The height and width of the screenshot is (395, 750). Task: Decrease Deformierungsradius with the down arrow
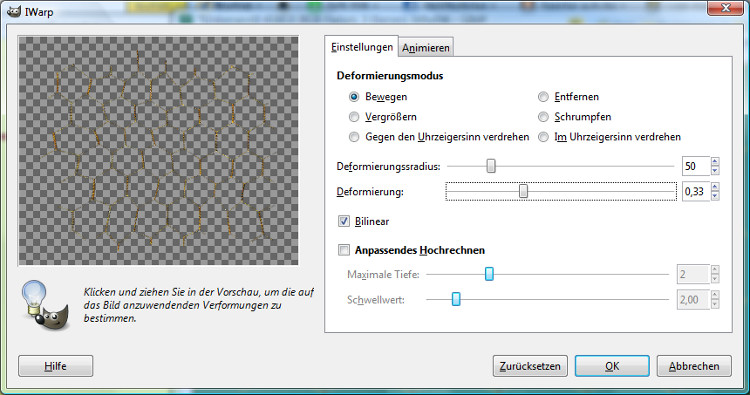coord(715,170)
